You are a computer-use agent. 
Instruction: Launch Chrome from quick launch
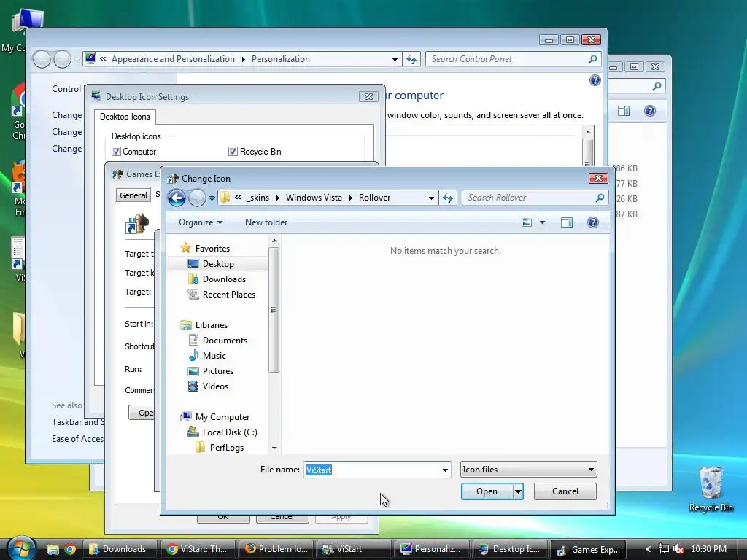click(70, 550)
